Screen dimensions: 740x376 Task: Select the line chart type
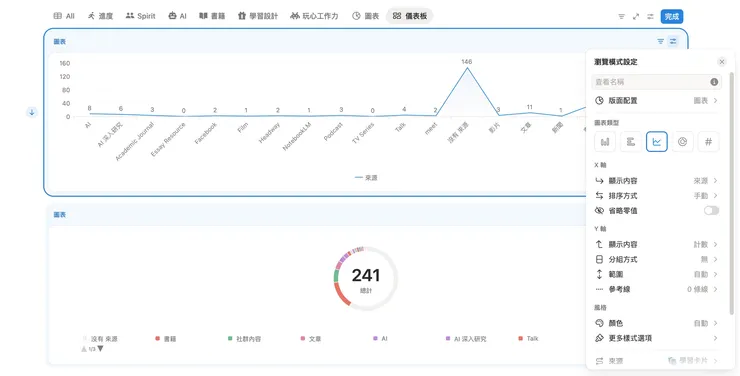(656, 142)
